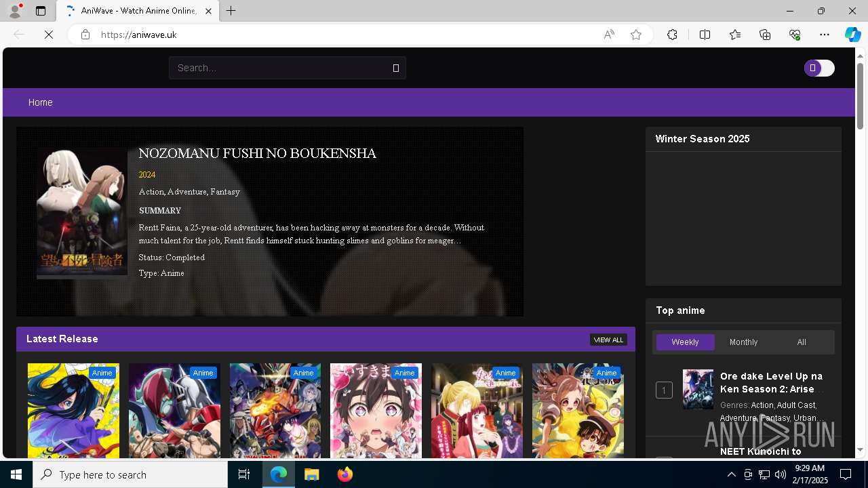Open Edge Settings and more menu
The image size is (868, 488).
click(x=825, y=35)
